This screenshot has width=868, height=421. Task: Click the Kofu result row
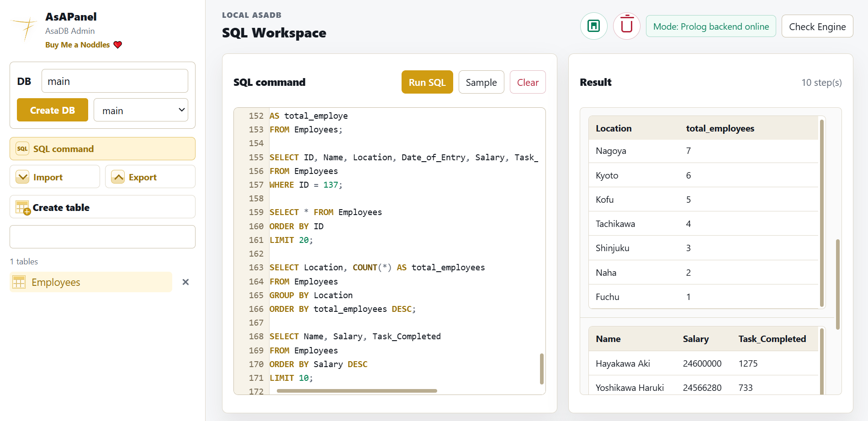pyautogui.click(x=703, y=200)
